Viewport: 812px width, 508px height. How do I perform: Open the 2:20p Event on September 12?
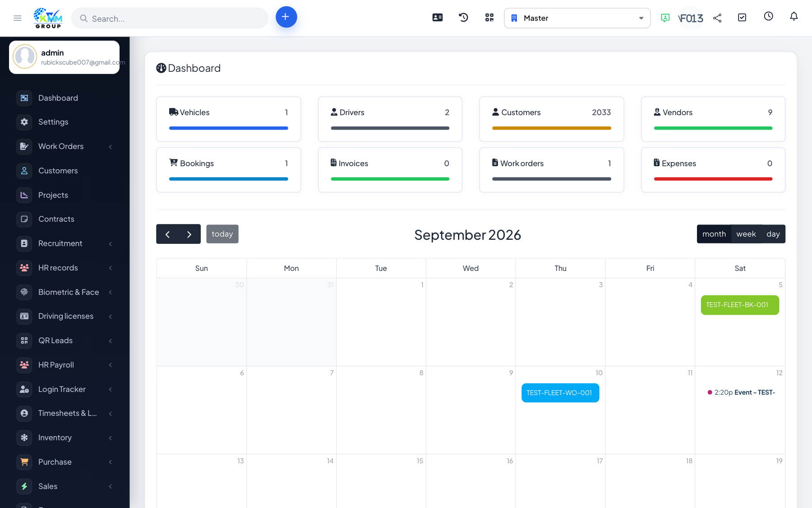[741, 392]
